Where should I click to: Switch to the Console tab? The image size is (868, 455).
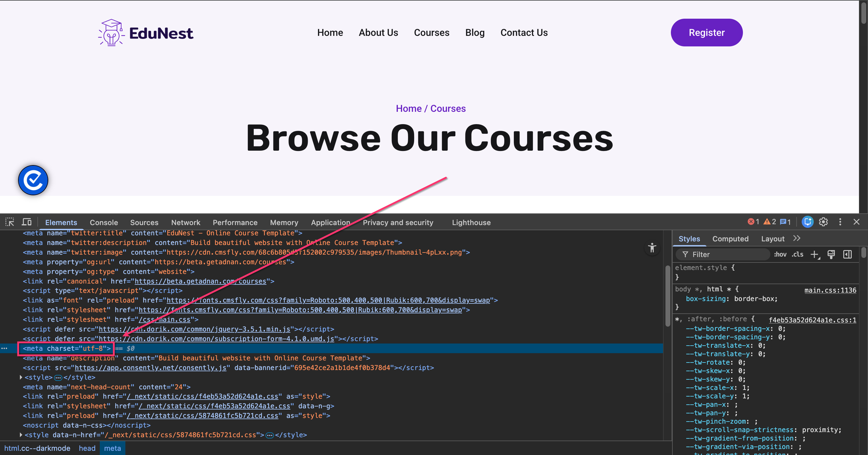[x=104, y=223]
